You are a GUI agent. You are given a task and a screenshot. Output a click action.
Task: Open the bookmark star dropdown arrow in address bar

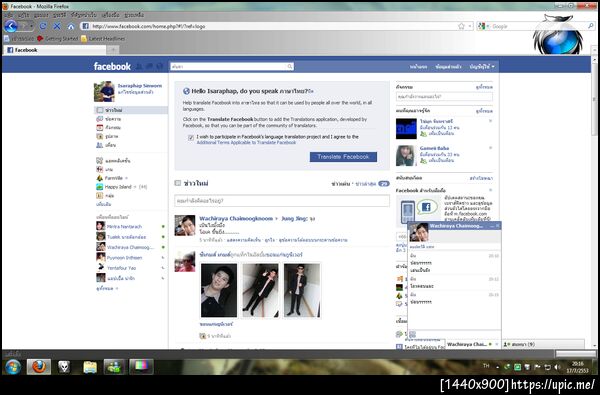470,26
